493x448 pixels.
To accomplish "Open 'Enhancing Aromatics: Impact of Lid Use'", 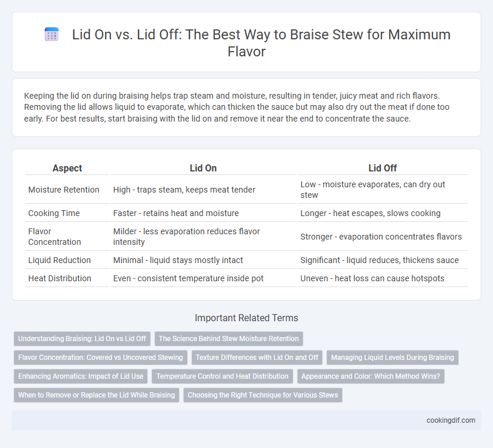I will point(80,376).
